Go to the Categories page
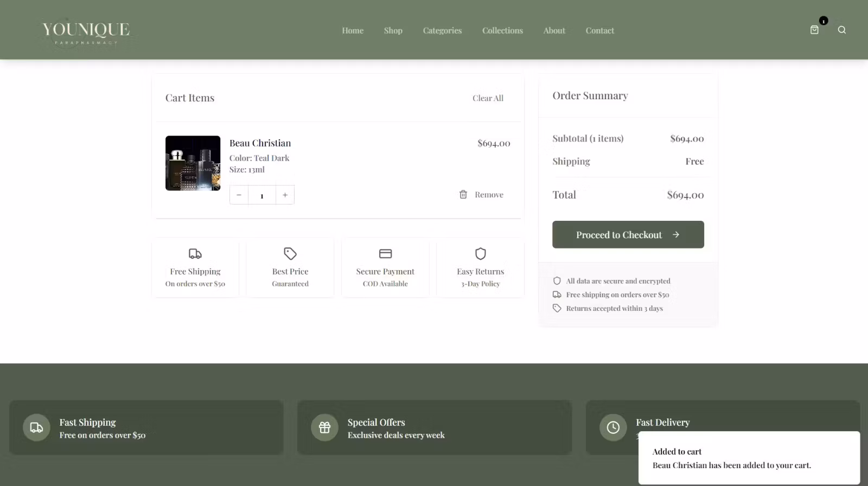The image size is (868, 486). click(442, 30)
